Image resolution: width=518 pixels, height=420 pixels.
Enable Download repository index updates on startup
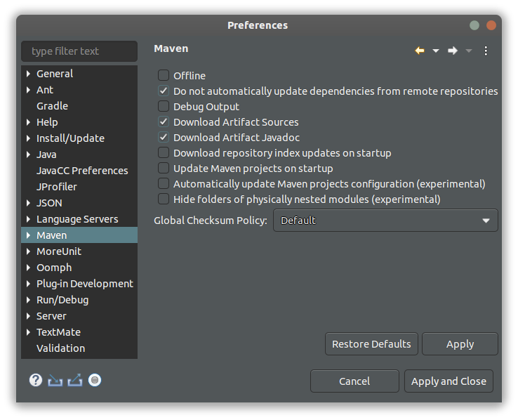click(164, 152)
